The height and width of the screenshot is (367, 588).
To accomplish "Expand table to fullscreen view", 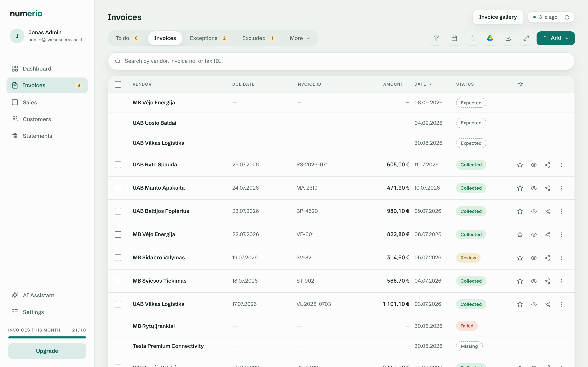I will click(526, 38).
